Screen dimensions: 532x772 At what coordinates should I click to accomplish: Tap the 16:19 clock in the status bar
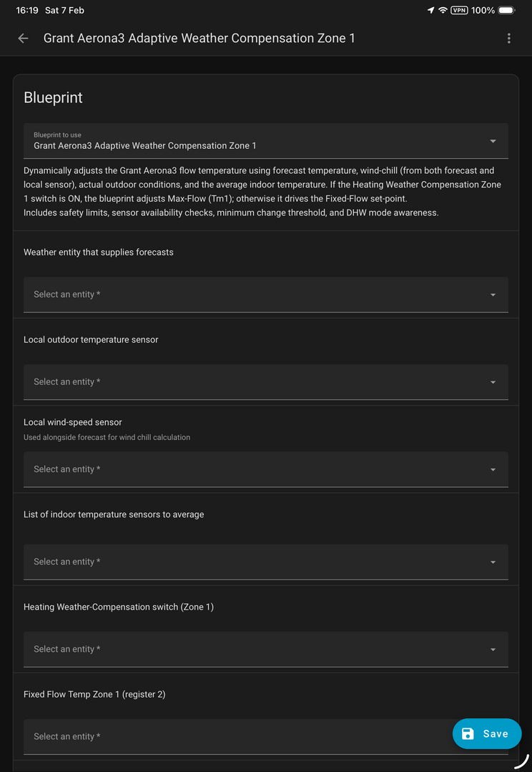27,11
